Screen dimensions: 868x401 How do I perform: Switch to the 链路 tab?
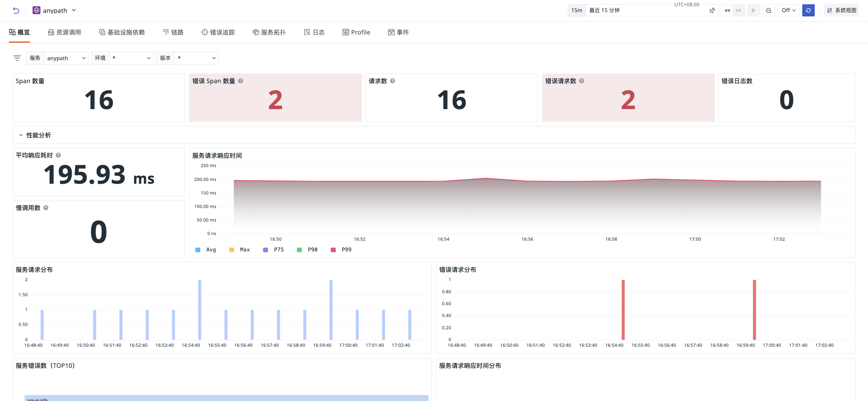pos(173,32)
